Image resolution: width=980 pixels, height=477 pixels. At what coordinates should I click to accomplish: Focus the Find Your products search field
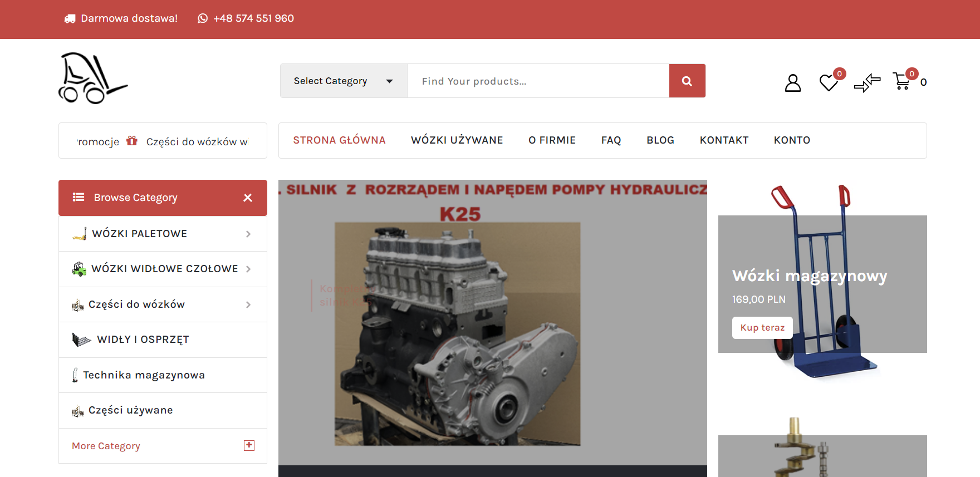click(x=538, y=81)
